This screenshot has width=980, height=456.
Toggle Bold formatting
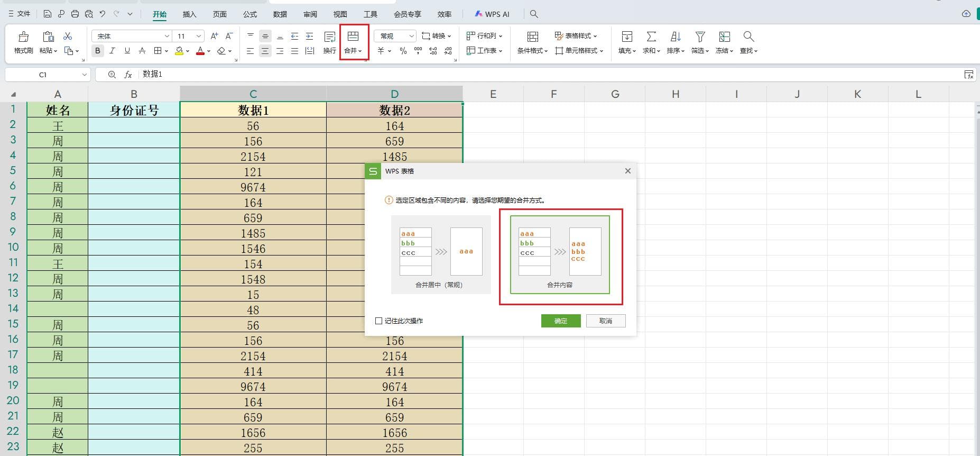point(98,51)
